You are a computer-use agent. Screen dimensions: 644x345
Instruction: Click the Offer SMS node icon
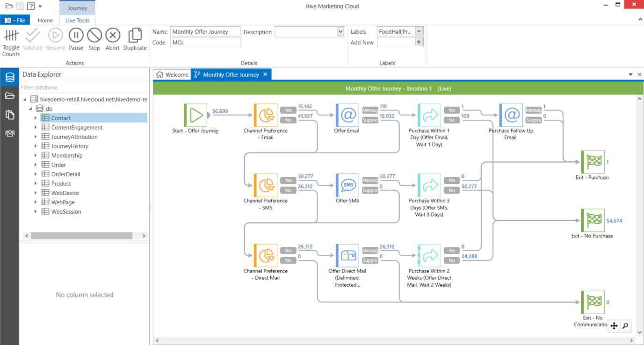347,185
